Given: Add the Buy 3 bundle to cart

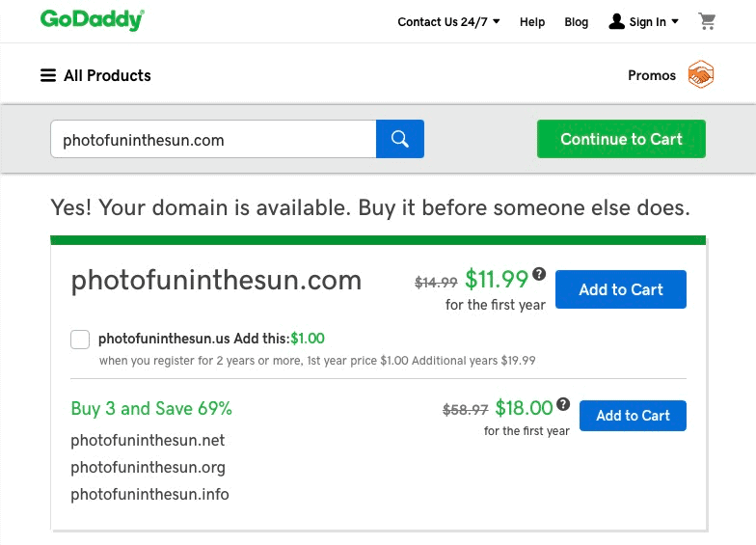Looking at the screenshot, I should click(x=633, y=416).
